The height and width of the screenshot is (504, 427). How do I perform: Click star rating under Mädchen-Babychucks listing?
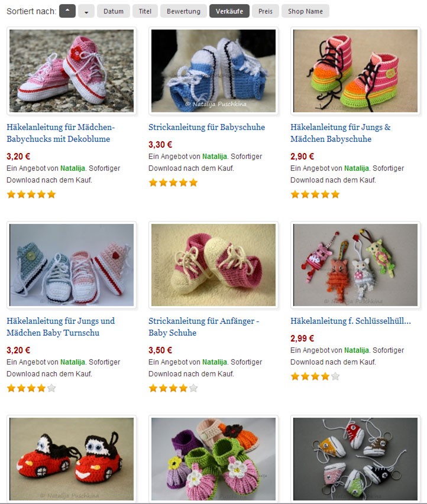31,194
